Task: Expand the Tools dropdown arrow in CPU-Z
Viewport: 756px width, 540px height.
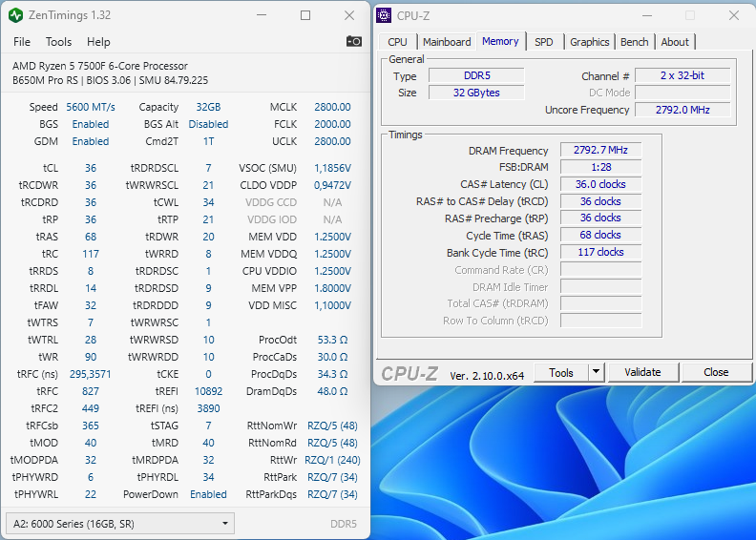Action: (x=597, y=372)
